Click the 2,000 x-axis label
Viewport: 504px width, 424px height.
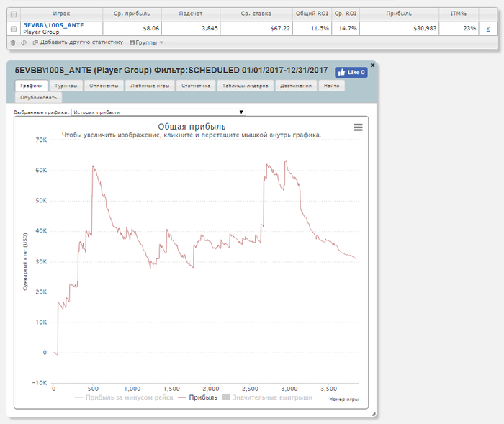pos(211,389)
